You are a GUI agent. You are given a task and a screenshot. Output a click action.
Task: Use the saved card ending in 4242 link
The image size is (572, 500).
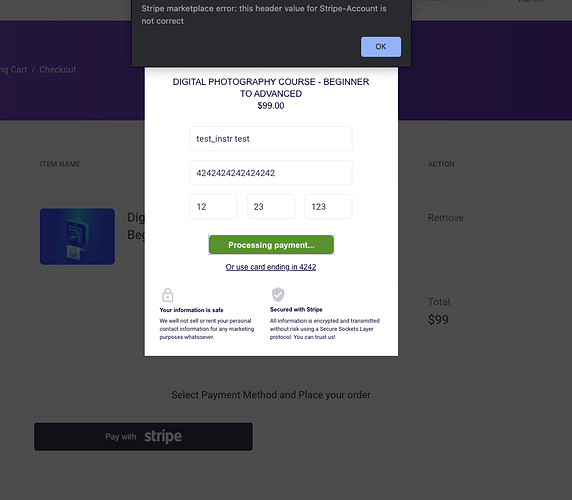coord(271,267)
